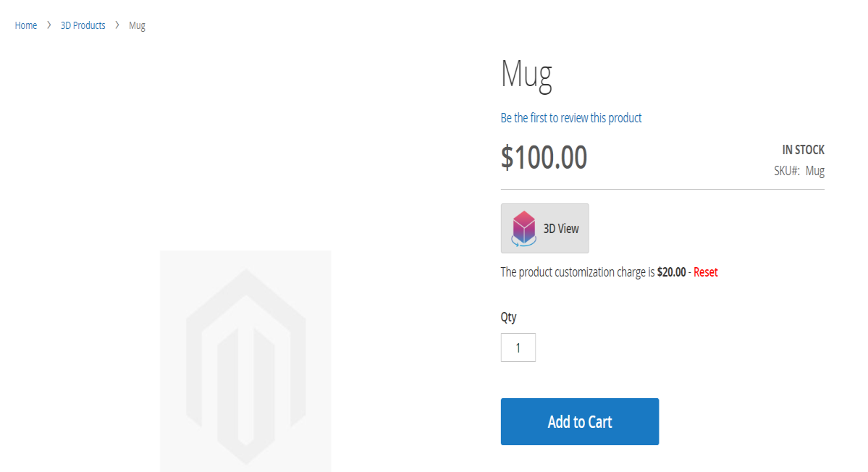This screenshot has height=472, width=868.
Task: Click chevron separator after 3D Products breadcrumb
Action: pyautogui.click(x=117, y=25)
